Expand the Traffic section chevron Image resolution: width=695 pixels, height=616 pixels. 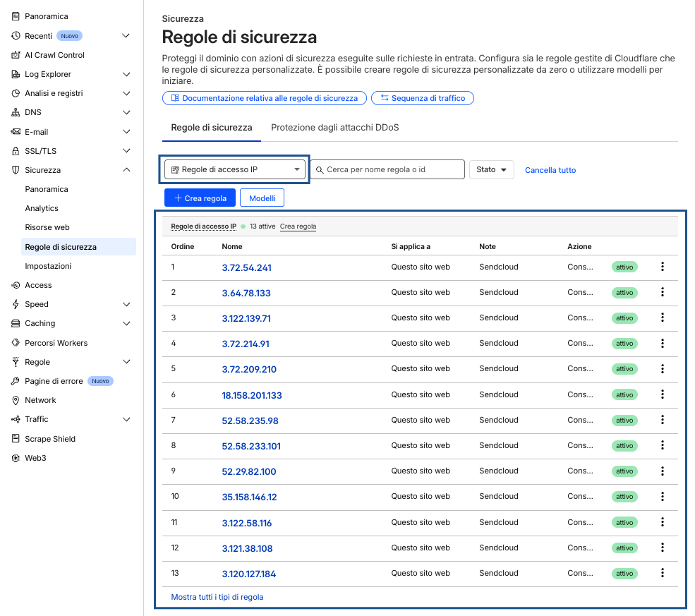(x=126, y=419)
